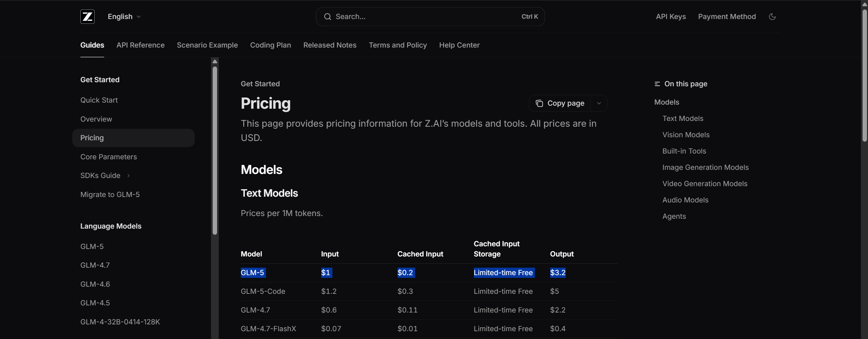Click the sidebar scroll-up arrow
The image size is (868, 339).
(x=215, y=61)
